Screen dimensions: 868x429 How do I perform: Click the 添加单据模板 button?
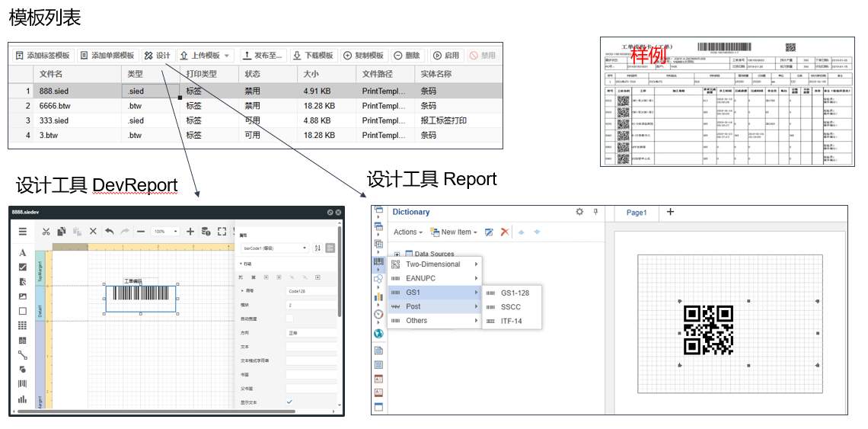point(107,56)
